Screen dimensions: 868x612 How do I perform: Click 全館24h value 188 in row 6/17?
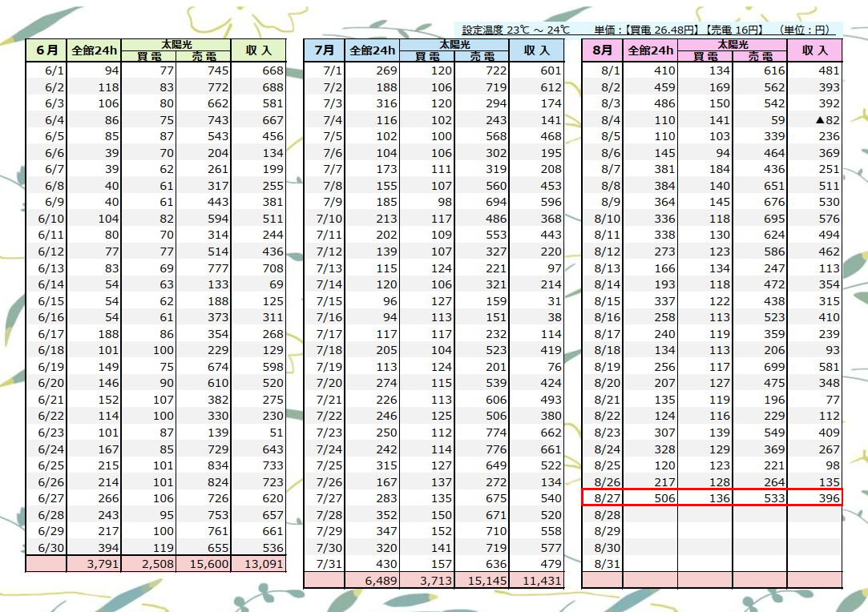click(94, 334)
